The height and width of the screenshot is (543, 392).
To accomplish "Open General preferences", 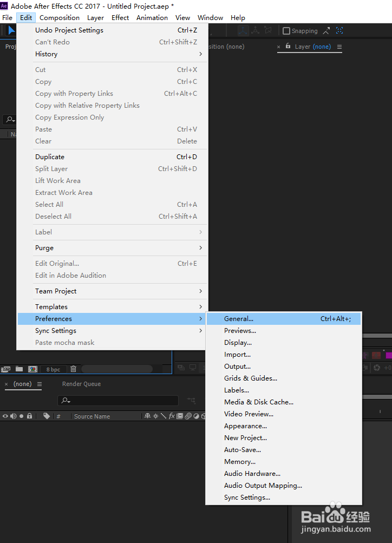I will [284, 319].
